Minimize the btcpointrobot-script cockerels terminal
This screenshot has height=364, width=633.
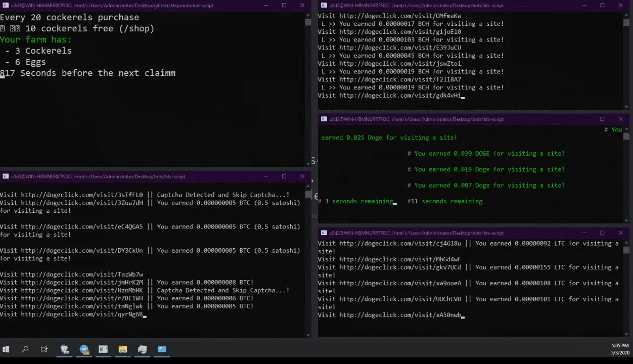(266, 5)
